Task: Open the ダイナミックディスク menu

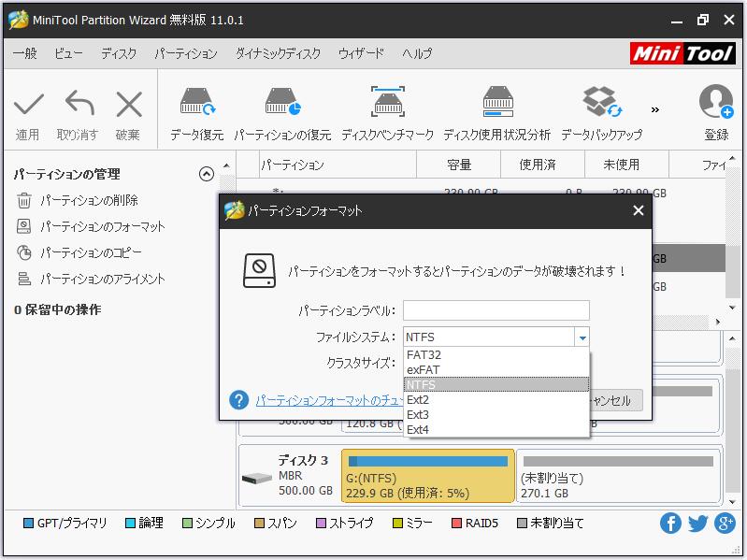Action: [278, 54]
